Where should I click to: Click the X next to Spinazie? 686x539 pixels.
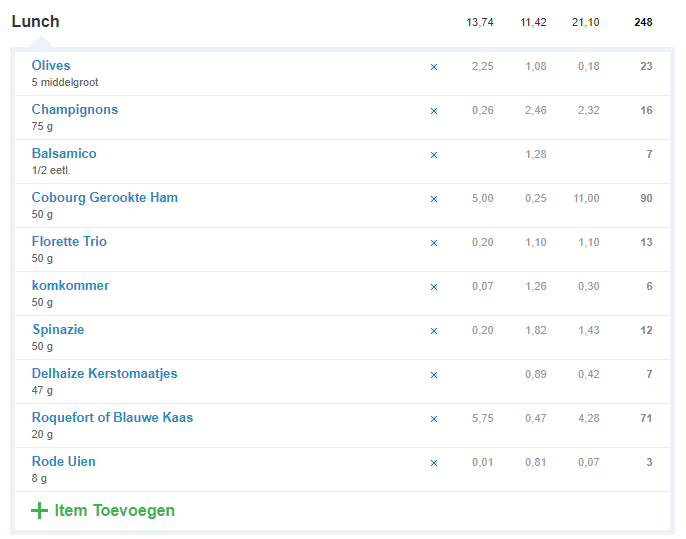pos(434,331)
